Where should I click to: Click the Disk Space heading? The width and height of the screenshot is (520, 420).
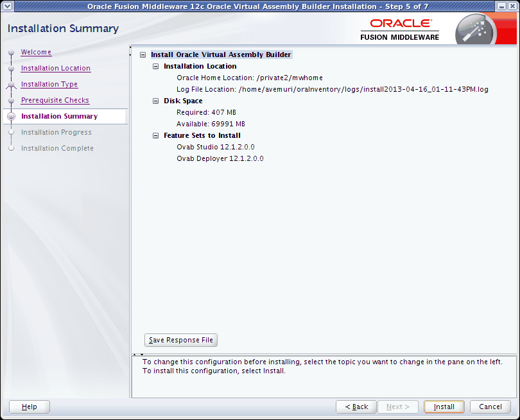(x=183, y=101)
